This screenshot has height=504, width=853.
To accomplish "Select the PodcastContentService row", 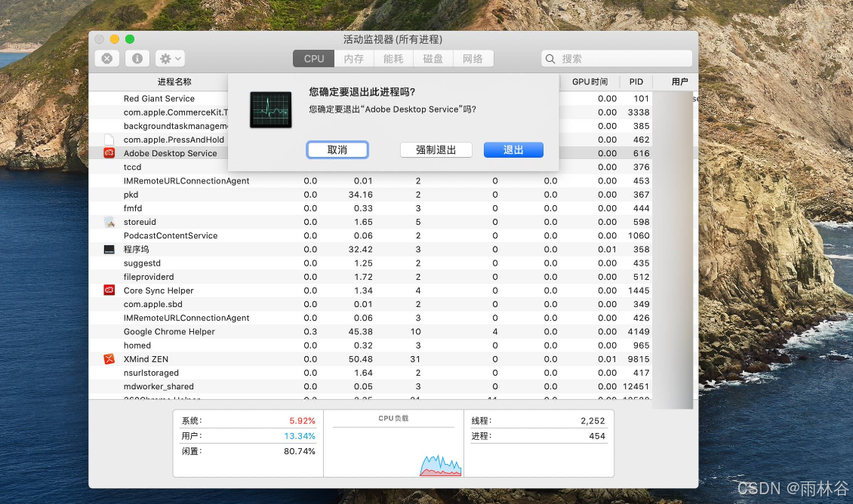I will point(371,235).
